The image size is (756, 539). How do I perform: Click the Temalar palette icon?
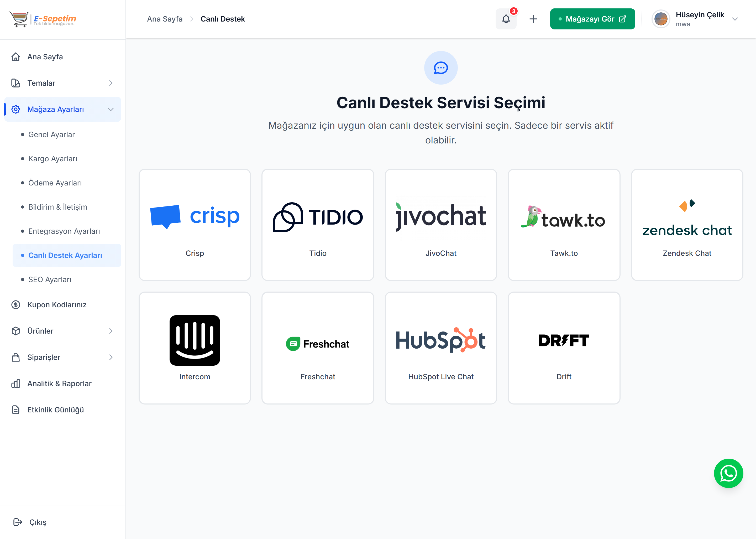pos(15,83)
